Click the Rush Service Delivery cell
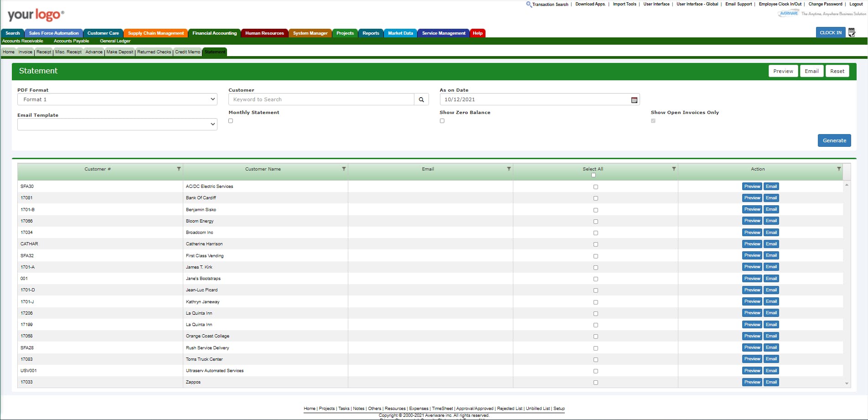Screen dimensions: 868x420 tap(265, 348)
